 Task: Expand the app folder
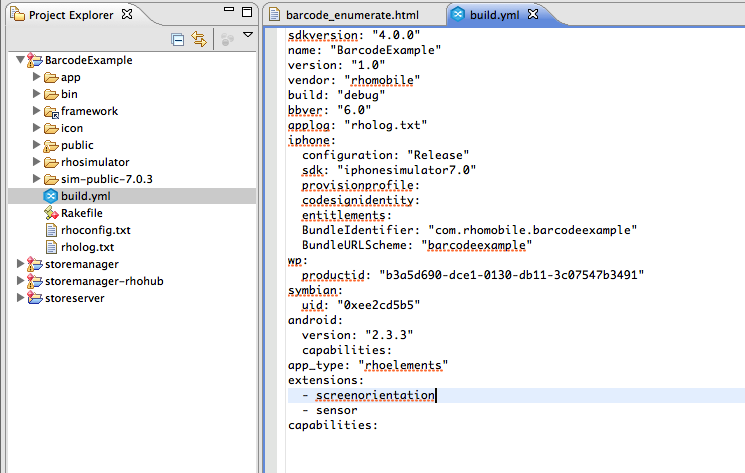[37, 76]
